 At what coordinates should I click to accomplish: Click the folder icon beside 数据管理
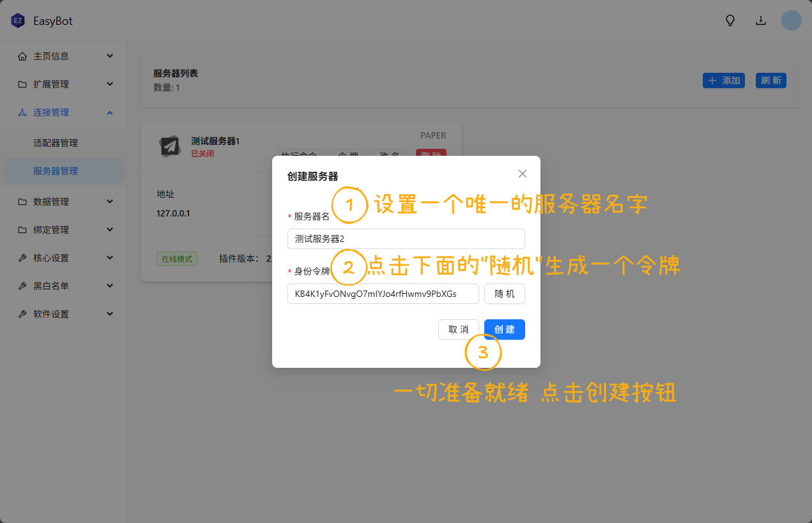pos(22,202)
